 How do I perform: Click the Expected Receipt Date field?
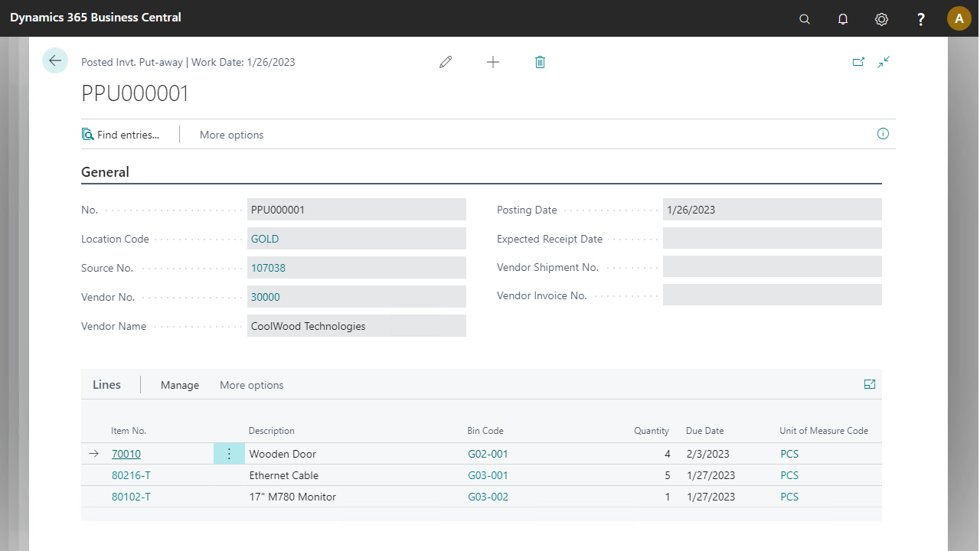[x=773, y=239]
